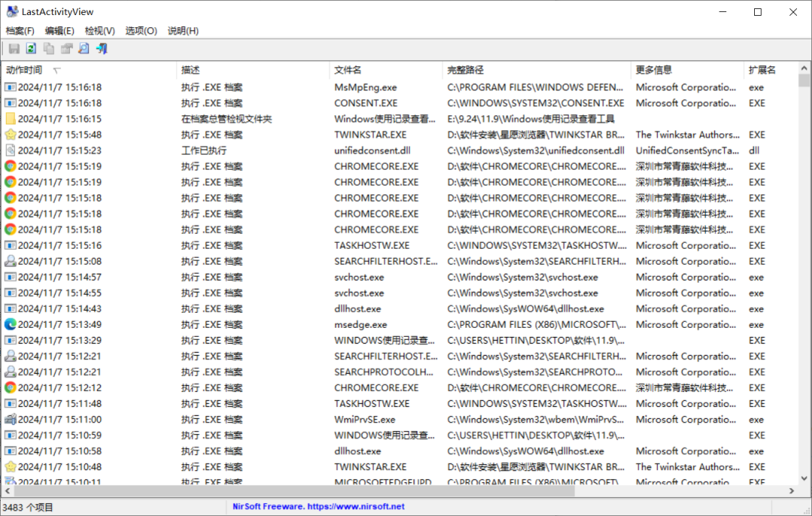
Task: Select the MsMpEng.exe file name cell
Action: coord(365,87)
